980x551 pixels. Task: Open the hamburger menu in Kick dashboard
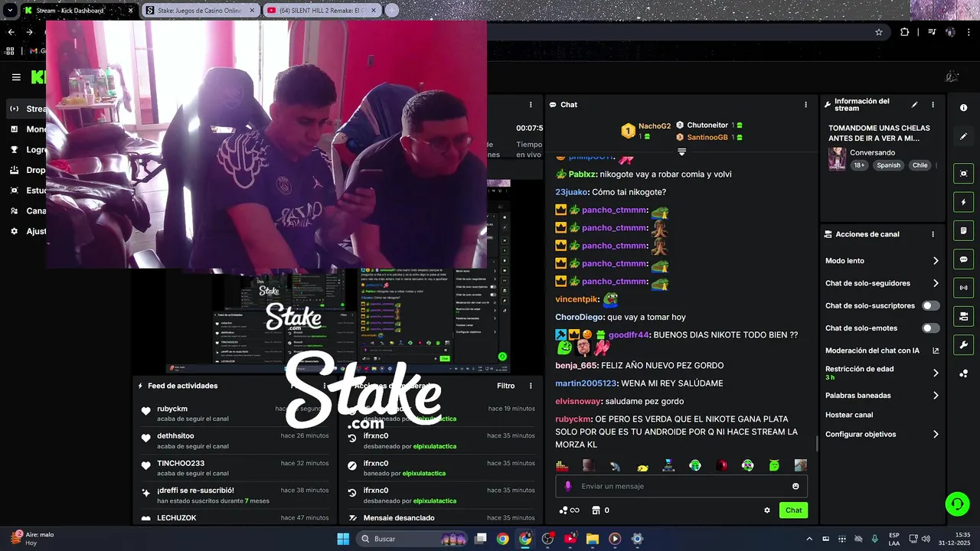pyautogui.click(x=16, y=77)
